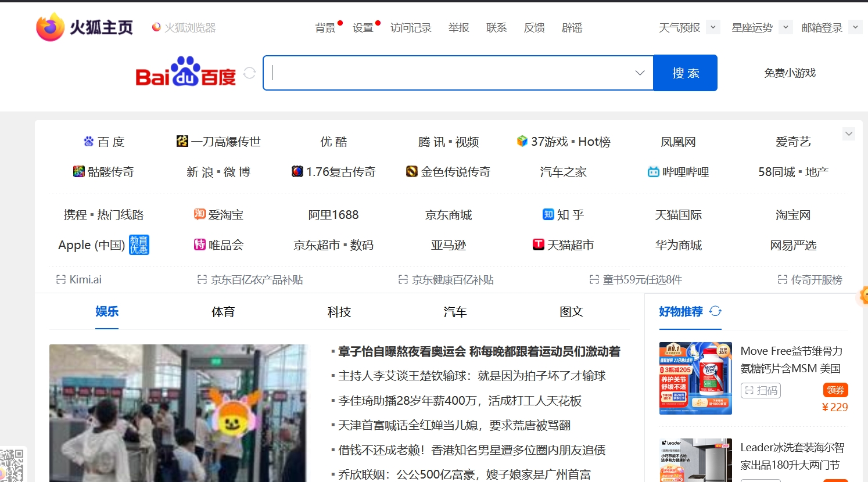Click the 37游戏 cube icon
Viewport: 868px width, 482px height.
click(x=522, y=141)
